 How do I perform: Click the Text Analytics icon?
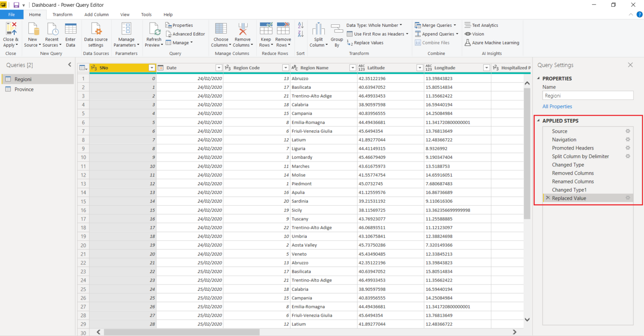467,25
